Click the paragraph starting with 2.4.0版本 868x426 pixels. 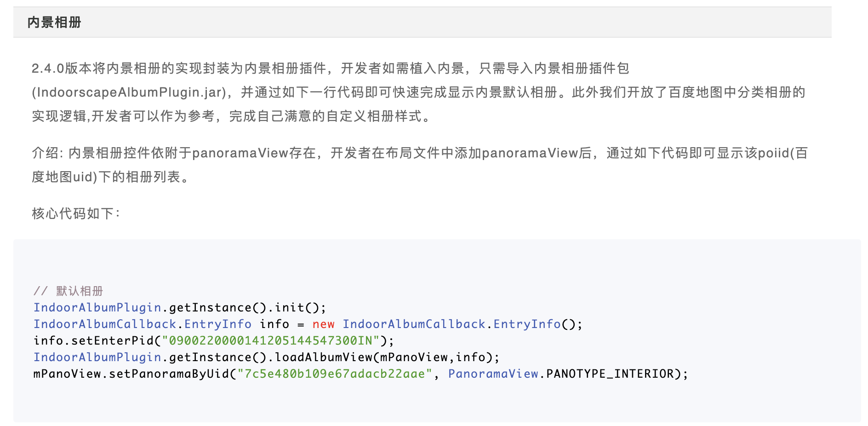point(418,92)
